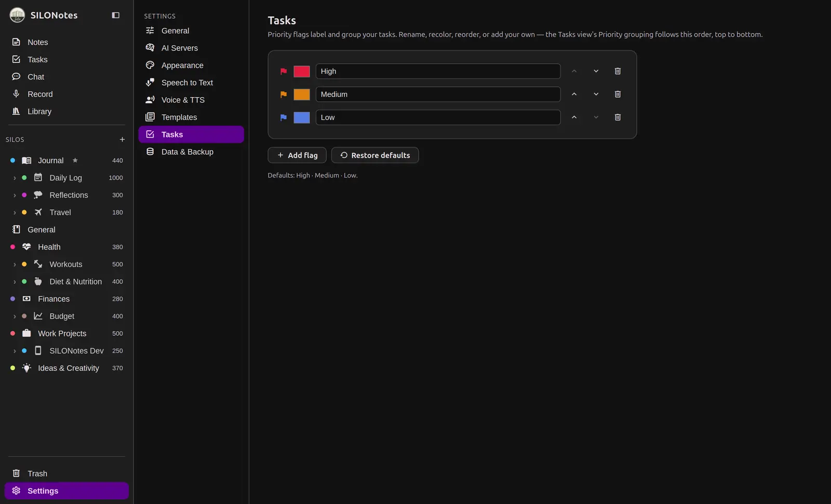This screenshot has width=831, height=504.
Task: Click the Low flag name field
Action: 438,117
